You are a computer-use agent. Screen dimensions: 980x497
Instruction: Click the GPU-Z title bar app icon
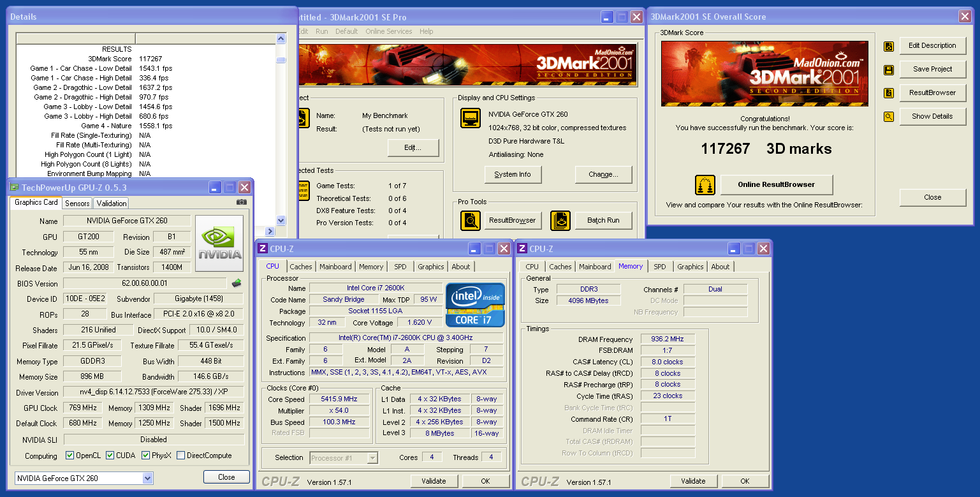pos(15,187)
